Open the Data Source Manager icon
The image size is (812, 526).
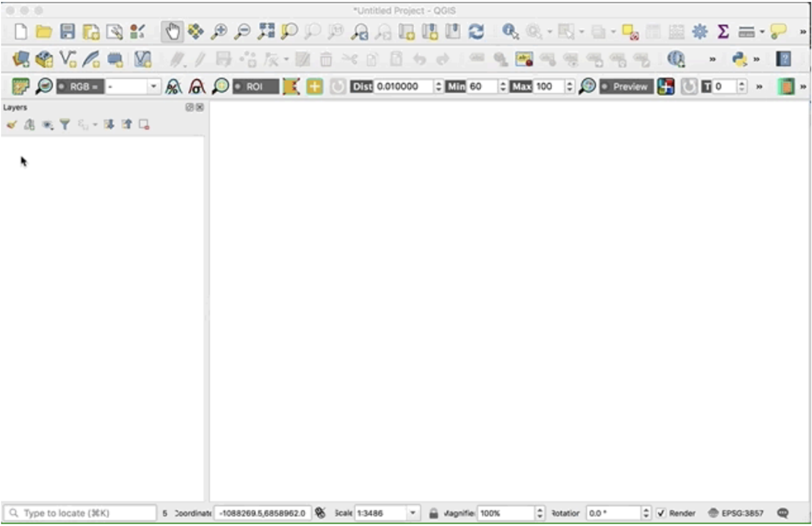click(21, 59)
